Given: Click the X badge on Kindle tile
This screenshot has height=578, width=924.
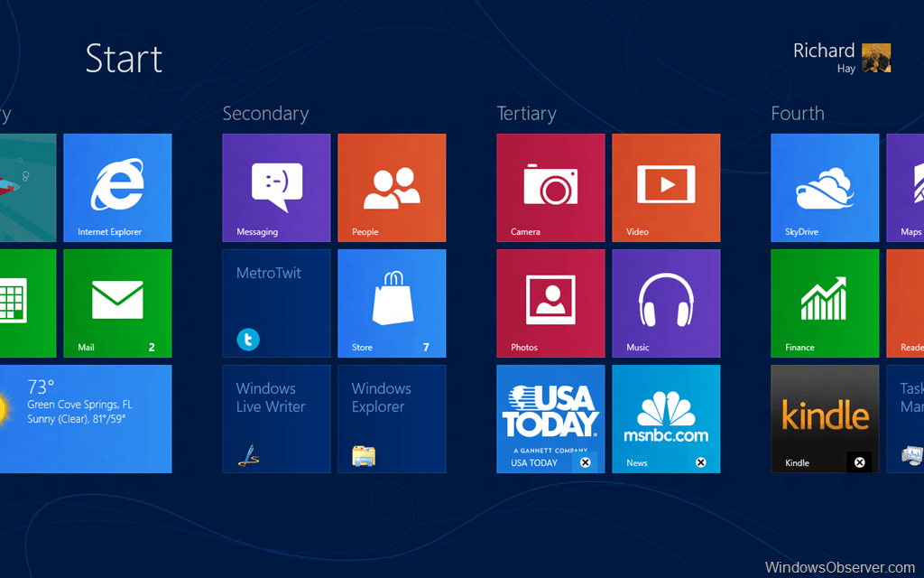Looking at the screenshot, I should pyautogui.click(x=859, y=462).
